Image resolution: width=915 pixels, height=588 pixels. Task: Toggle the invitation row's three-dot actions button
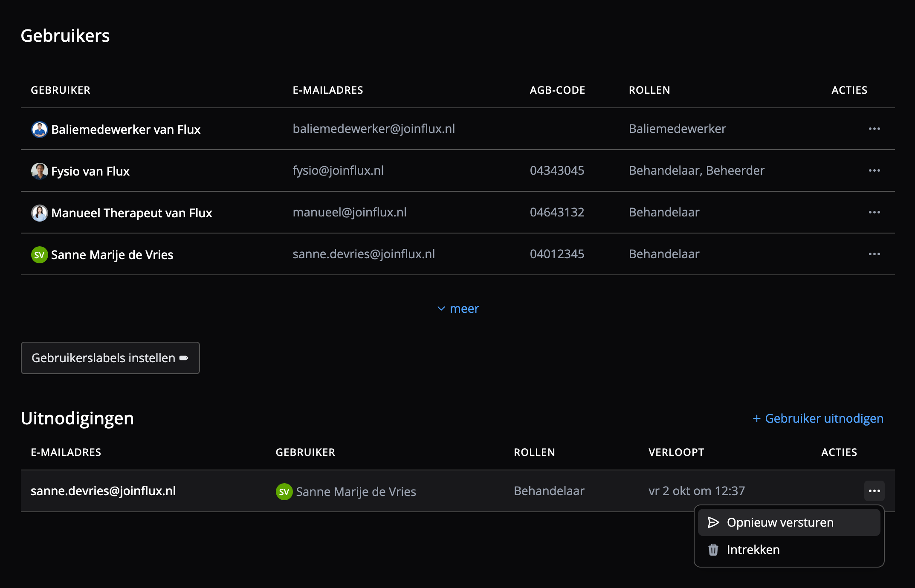point(874,491)
